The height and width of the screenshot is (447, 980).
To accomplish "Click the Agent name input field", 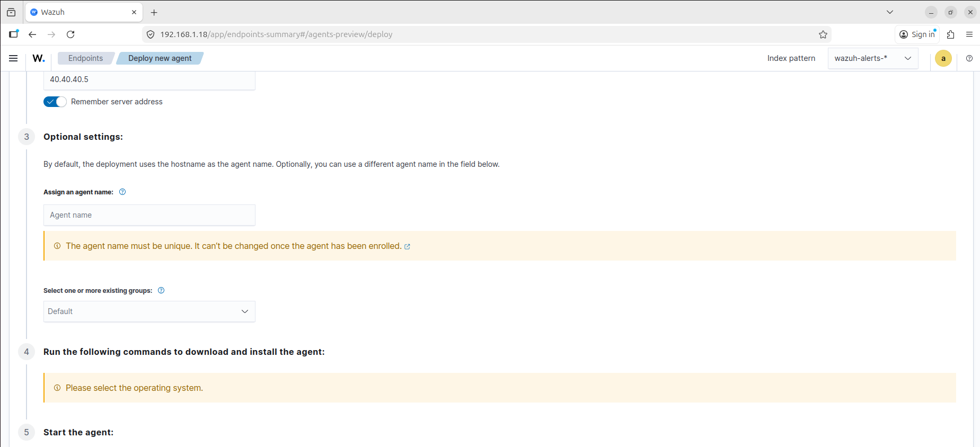I will click(149, 215).
